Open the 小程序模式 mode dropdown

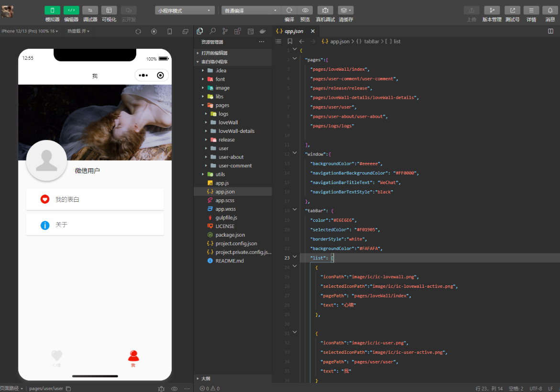(x=185, y=11)
